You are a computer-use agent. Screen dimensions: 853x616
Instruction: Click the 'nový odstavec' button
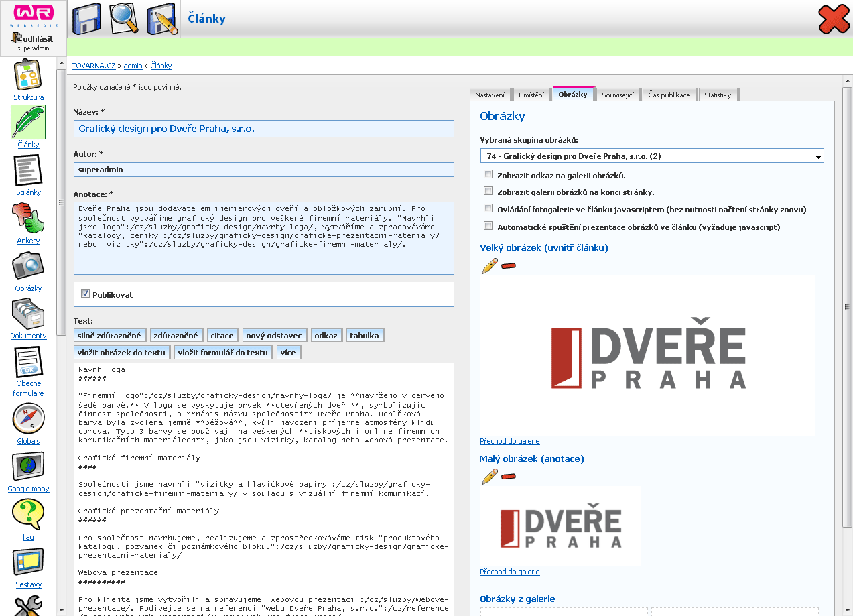tap(275, 335)
